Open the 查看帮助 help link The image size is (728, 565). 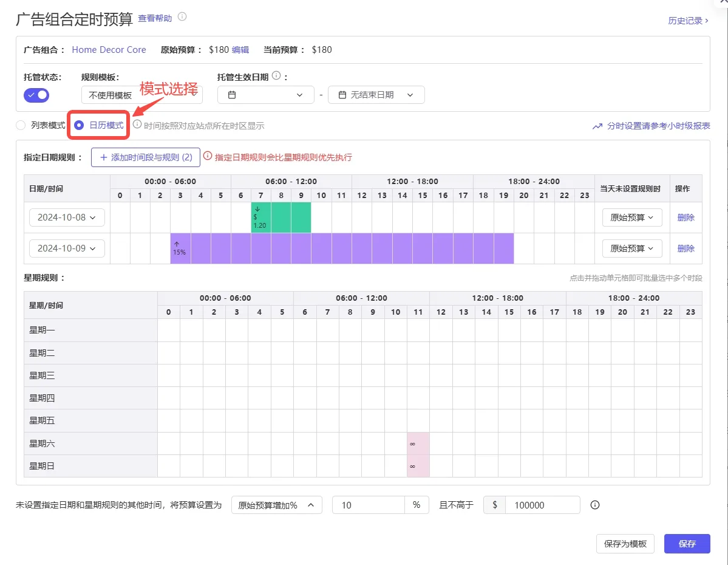155,18
